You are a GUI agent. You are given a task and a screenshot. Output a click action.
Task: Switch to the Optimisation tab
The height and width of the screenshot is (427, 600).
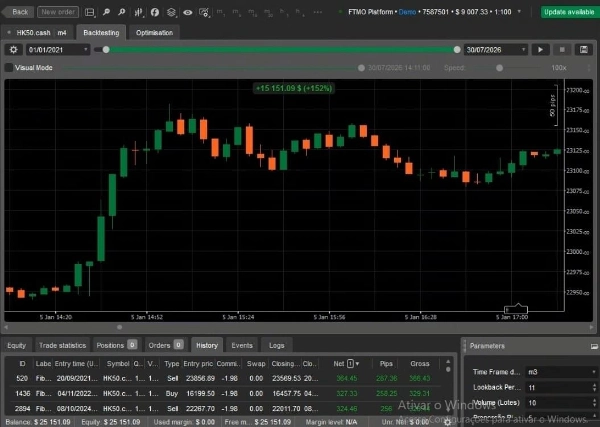155,33
